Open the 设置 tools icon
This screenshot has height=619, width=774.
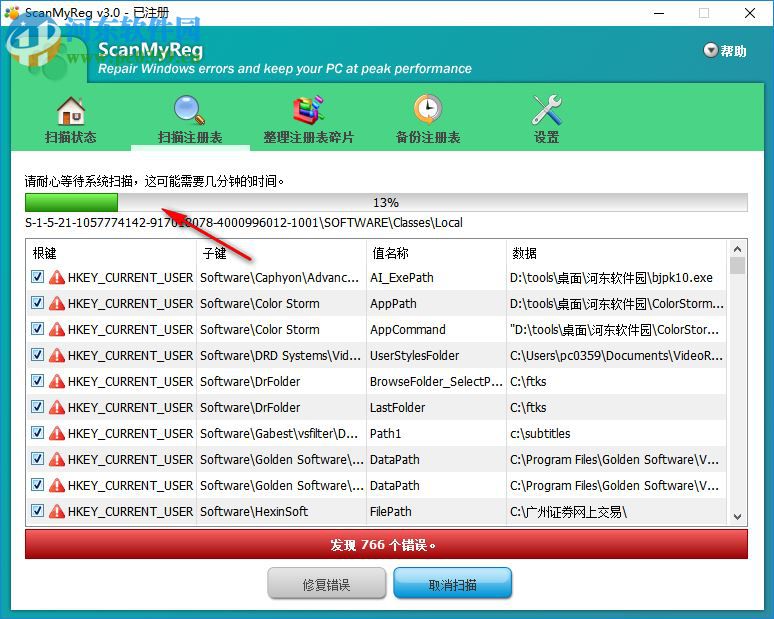pyautogui.click(x=546, y=110)
